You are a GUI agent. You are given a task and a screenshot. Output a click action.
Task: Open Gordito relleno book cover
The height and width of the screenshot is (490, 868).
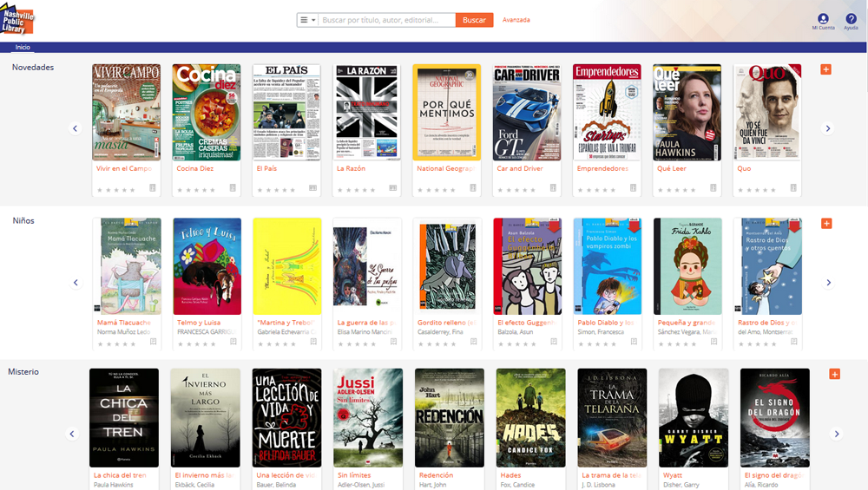pyautogui.click(x=447, y=266)
